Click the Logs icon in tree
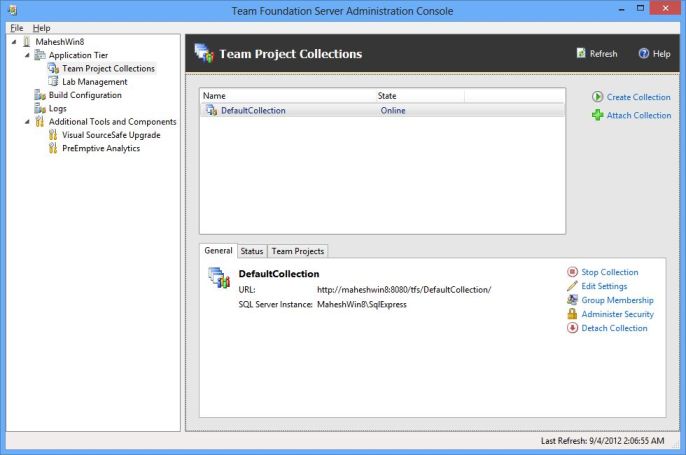The image size is (686, 455). pos(40,108)
